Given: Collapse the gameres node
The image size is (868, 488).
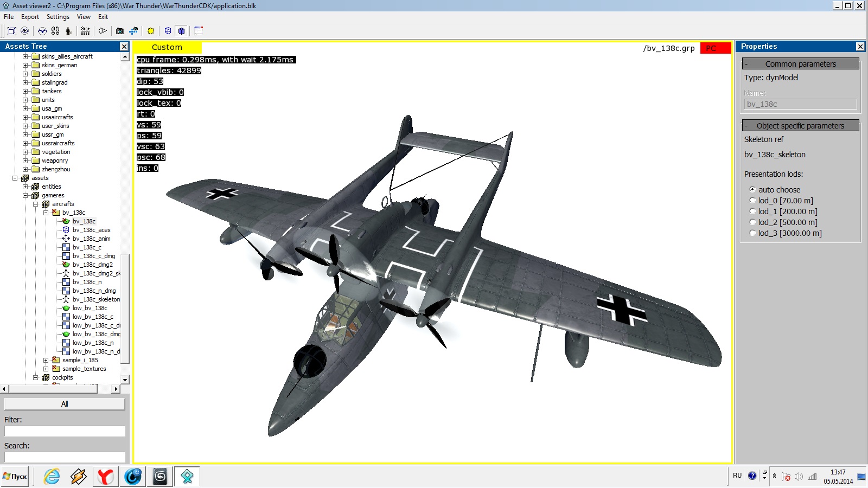Looking at the screenshot, I should [25, 195].
